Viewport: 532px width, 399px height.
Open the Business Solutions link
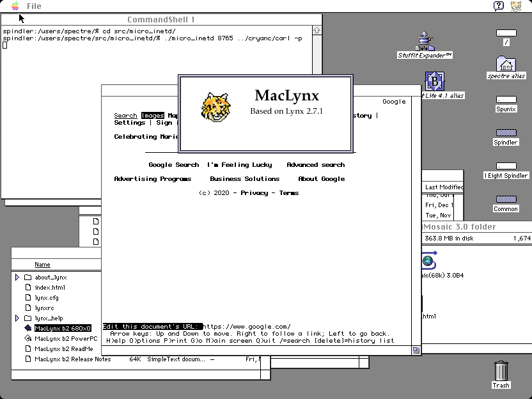(245, 178)
